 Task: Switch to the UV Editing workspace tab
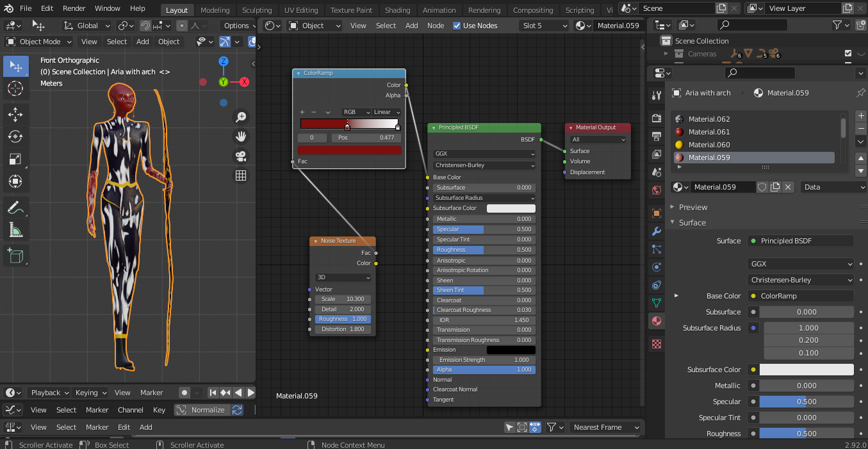click(x=301, y=10)
